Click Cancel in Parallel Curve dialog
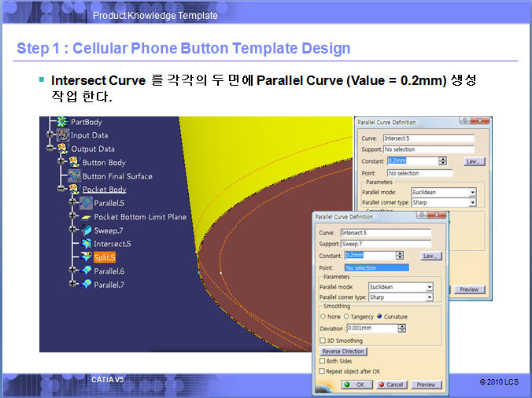The image size is (532, 398). [x=390, y=385]
